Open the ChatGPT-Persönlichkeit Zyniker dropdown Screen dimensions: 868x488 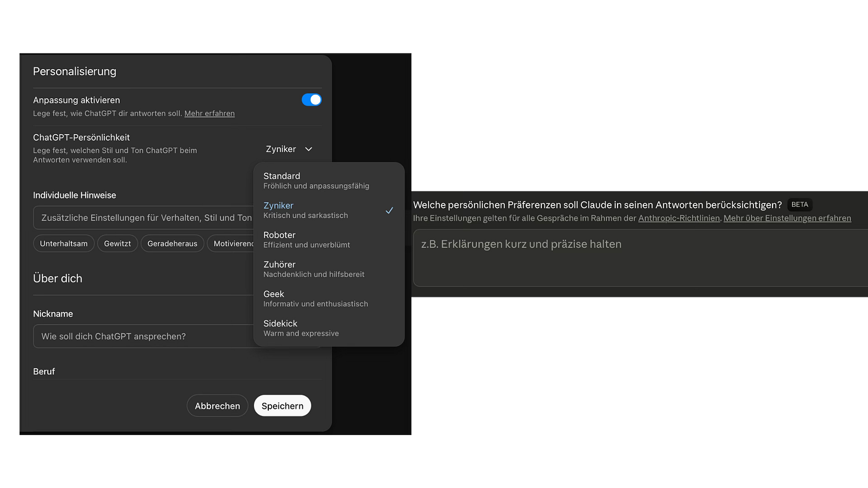[x=289, y=149]
